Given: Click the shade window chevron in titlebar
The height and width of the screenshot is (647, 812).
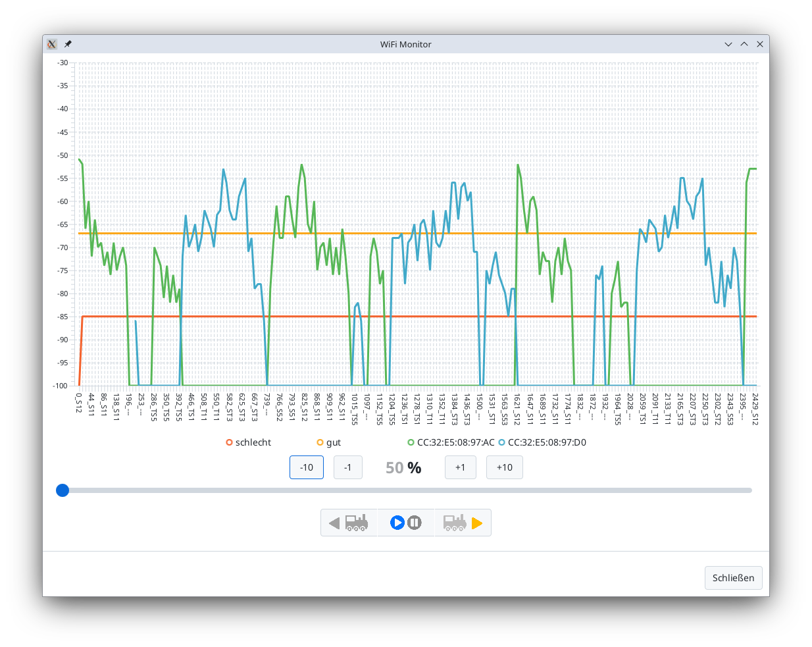Looking at the screenshot, I should 728,44.
